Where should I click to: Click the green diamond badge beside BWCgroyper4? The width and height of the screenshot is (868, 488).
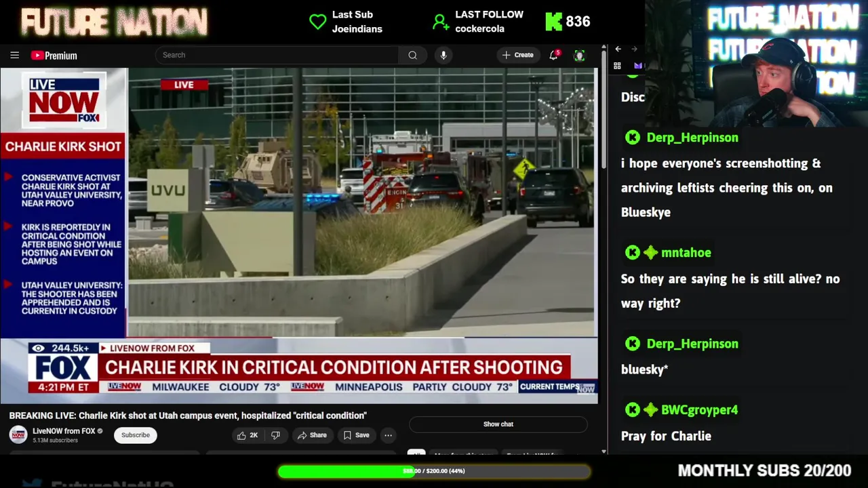point(650,410)
